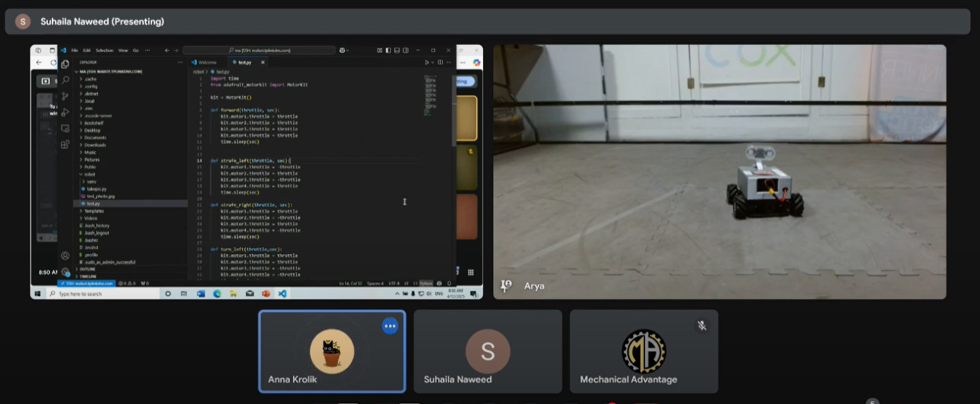Click the notifications bell in status bar

(x=450, y=283)
